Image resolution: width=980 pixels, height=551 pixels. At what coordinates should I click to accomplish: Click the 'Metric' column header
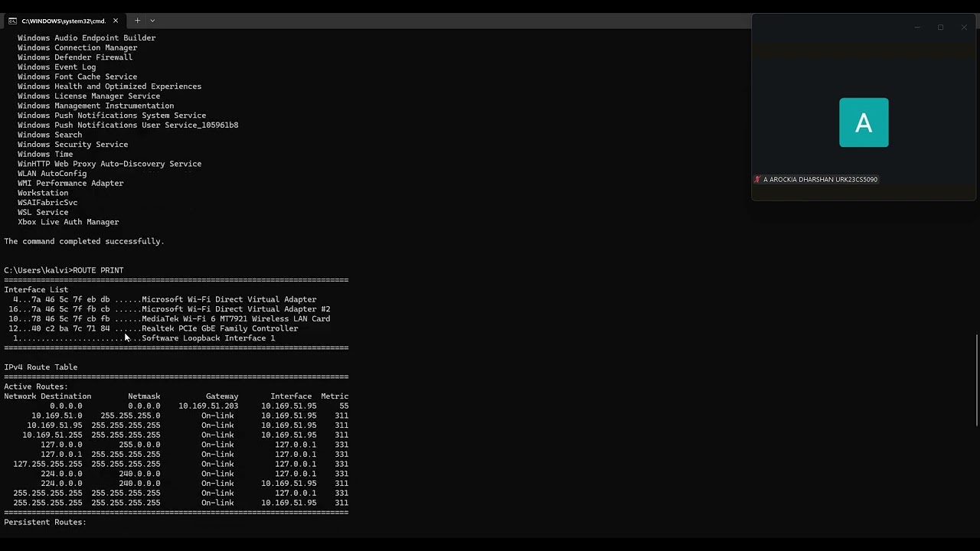click(335, 396)
